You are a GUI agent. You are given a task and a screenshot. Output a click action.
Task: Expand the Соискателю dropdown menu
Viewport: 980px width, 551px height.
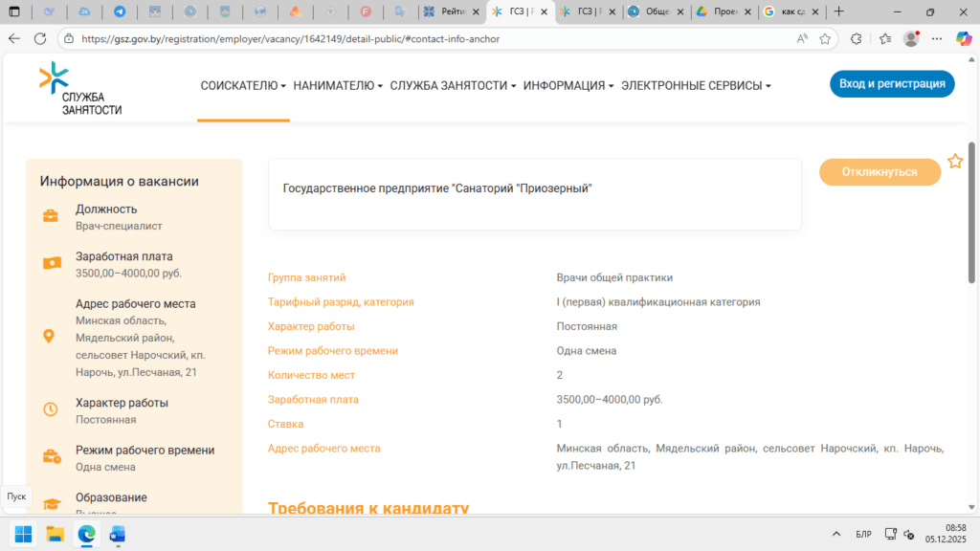click(243, 85)
